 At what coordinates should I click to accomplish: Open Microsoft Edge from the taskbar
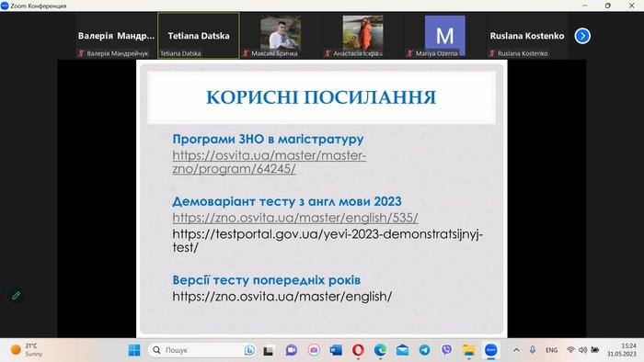380,350
